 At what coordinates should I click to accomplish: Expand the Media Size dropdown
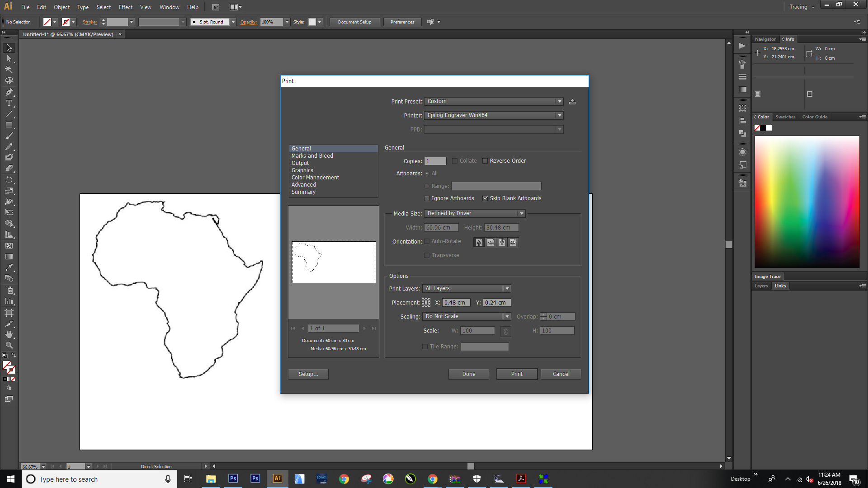click(521, 213)
